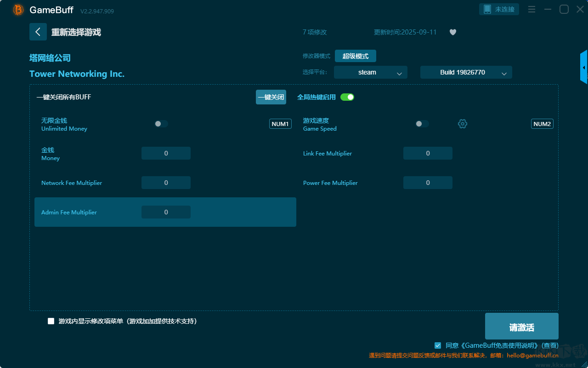Open the hamburger menu icon

(x=531, y=9)
